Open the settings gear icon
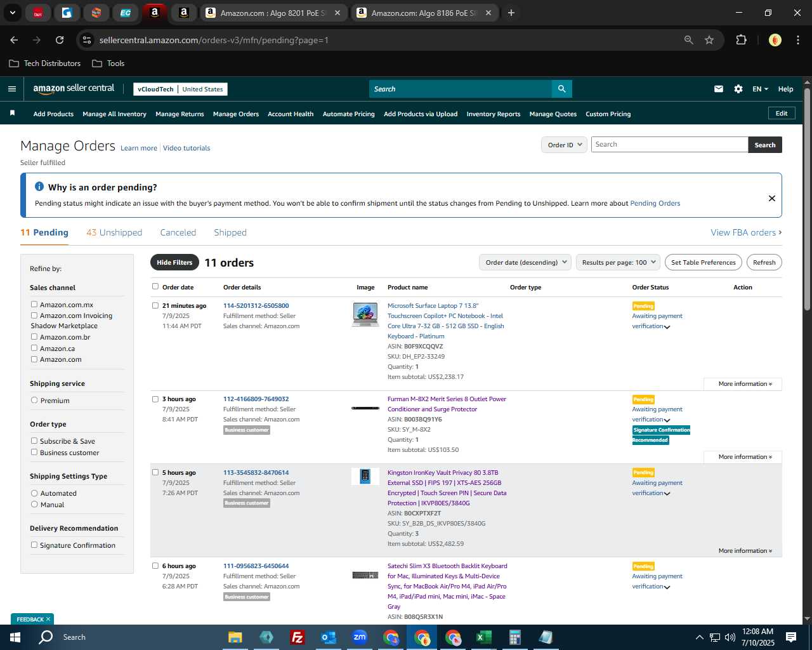 pyautogui.click(x=738, y=89)
